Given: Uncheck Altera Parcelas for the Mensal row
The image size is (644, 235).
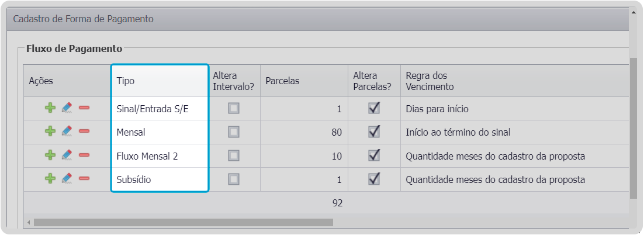Looking at the screenshot, I should click(374, 132).
